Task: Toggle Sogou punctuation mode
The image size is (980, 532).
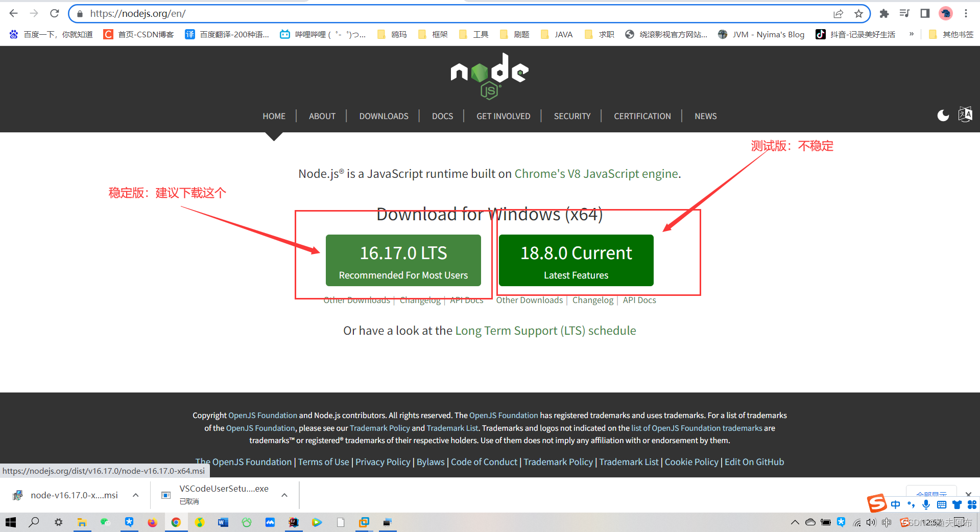Action: click(911, 505)
